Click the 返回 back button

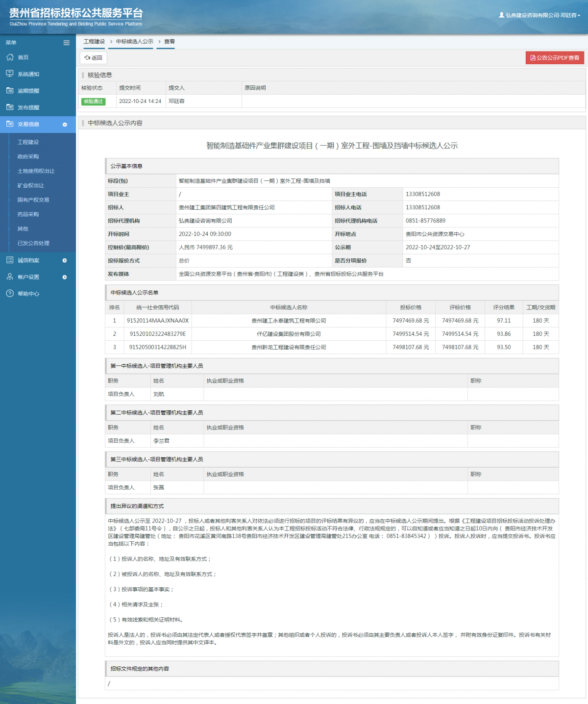93,57
